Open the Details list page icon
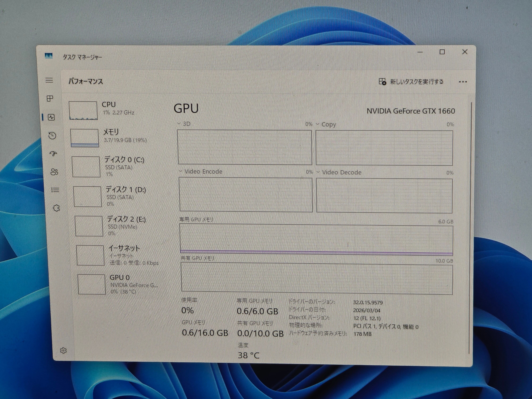Image resolution: width=532 pixels, height=399 pixels. (55, 190)
